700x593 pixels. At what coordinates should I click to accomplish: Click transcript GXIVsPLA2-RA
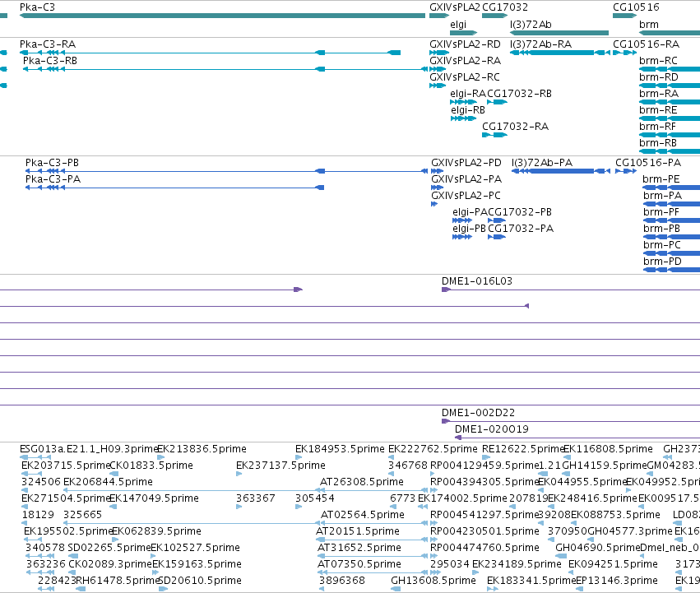(x=438, y=69)
